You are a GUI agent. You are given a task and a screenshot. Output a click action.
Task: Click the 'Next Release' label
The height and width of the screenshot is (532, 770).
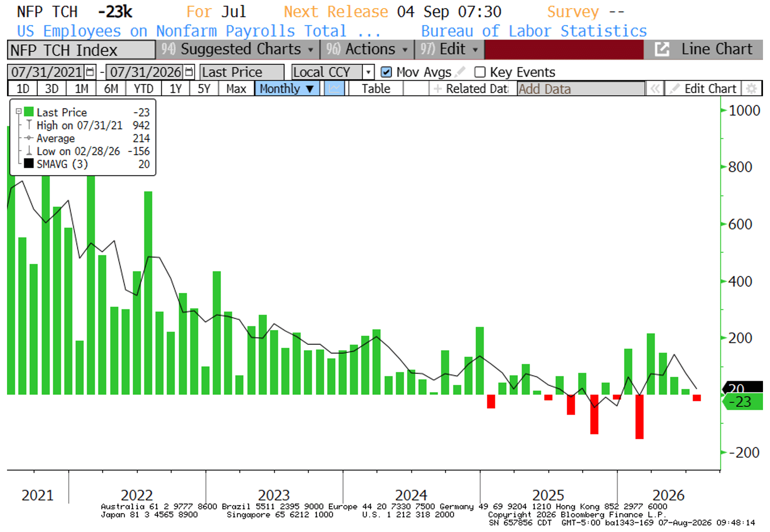(336, 12)
